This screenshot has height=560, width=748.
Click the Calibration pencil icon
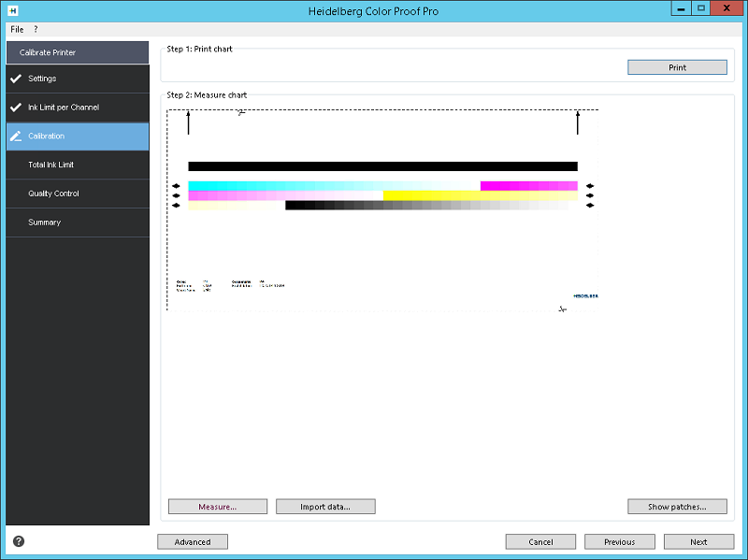click(x=16, y=136)
